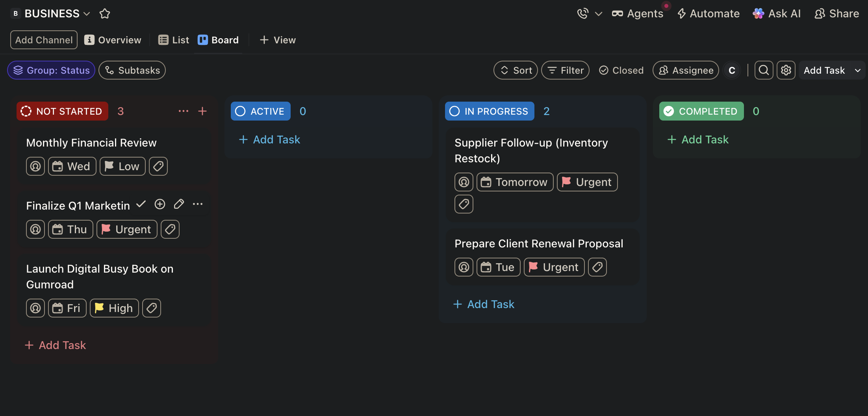The width and height of the screenshot is (868, 416).
Task: Collapse the ACTIVE status column header
Action: click(x=261, y=111)
